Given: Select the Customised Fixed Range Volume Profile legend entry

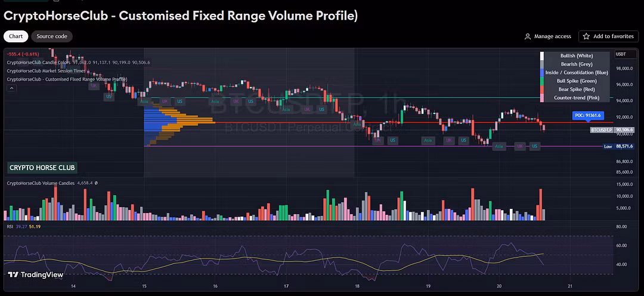Looking at the screenshot, I should [66, 79].
